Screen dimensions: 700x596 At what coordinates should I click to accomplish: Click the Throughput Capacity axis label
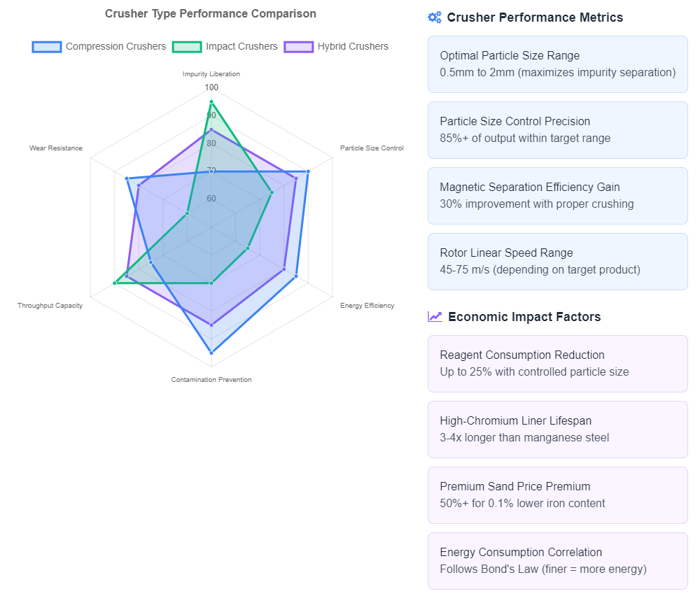[50, 306]
